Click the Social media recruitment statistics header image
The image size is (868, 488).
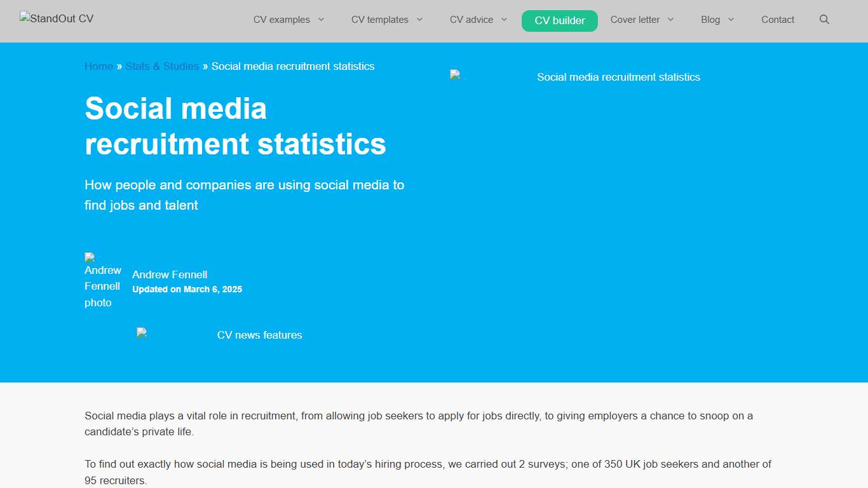coord(618,77)
